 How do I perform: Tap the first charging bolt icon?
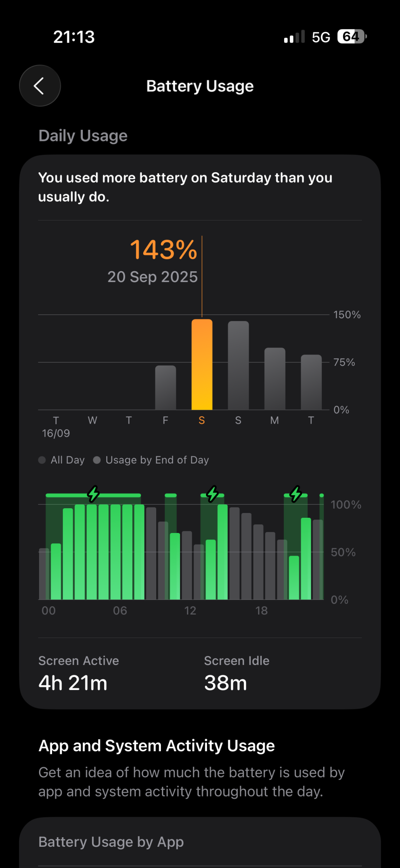click(93, 494)
